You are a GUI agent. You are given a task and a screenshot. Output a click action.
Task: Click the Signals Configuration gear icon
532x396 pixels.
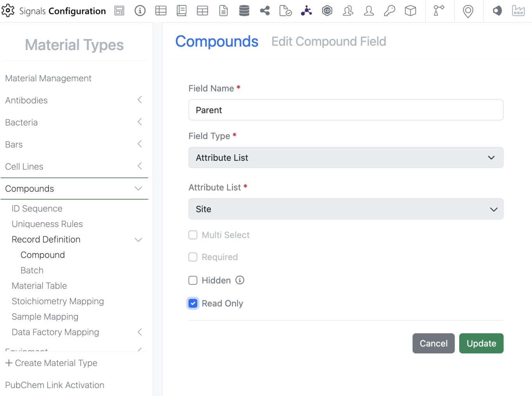[x=8, y=11]
